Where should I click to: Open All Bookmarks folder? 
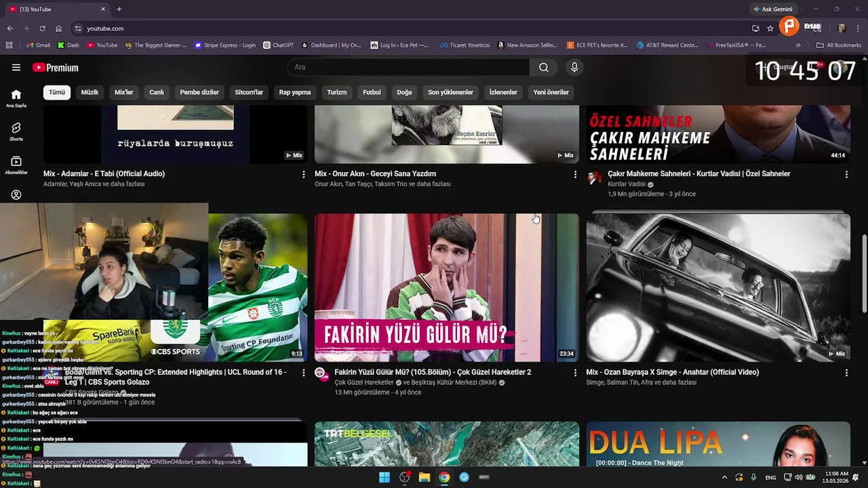point(839,45)
